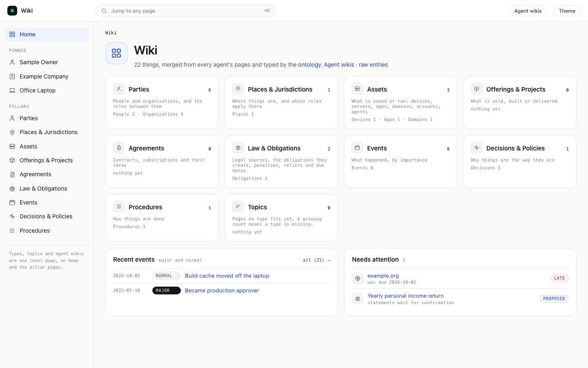Open the pinned Example Company page
Screen dimensions: 588x368
click(47, 76)
